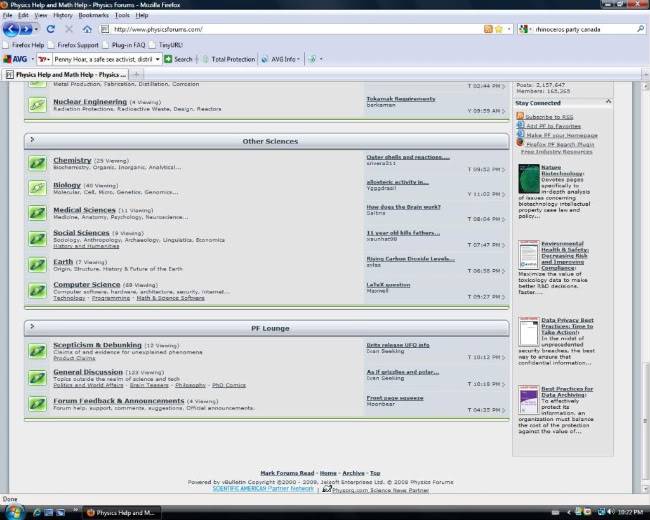Open the search engine selector dropdown
The width and height of the screenshot is (650, 520).
pos(531,29)
